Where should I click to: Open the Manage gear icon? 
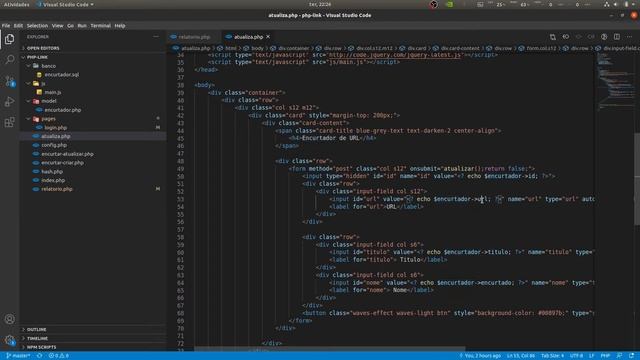(x=9, y=340)
